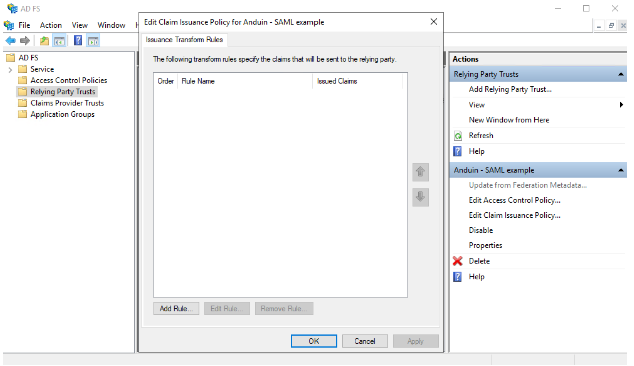Restore the inner MMC child window
This screenshot has width=634, height=366.
611,26
